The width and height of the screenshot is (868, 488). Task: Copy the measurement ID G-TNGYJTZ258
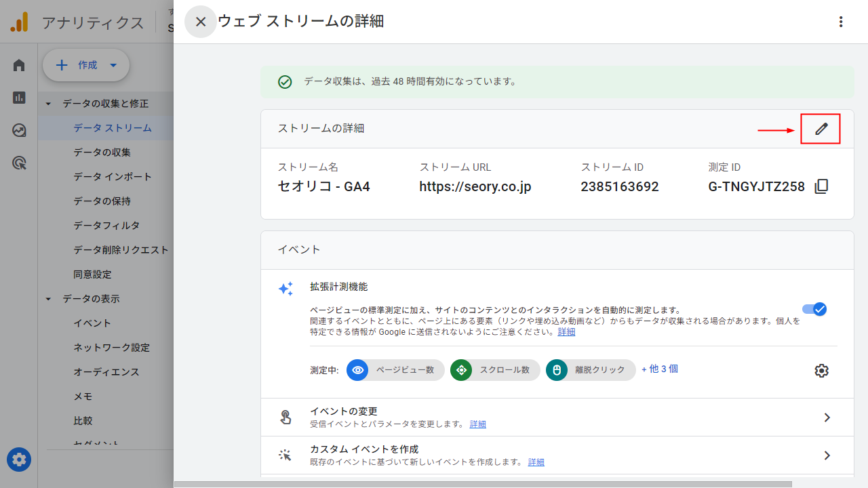pos(821,186)
